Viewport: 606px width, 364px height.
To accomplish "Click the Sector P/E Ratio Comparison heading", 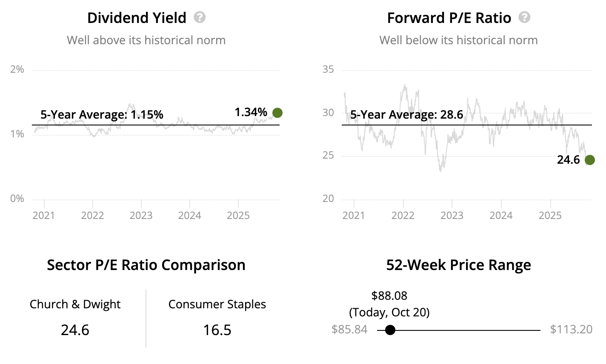I will [146, 265].
